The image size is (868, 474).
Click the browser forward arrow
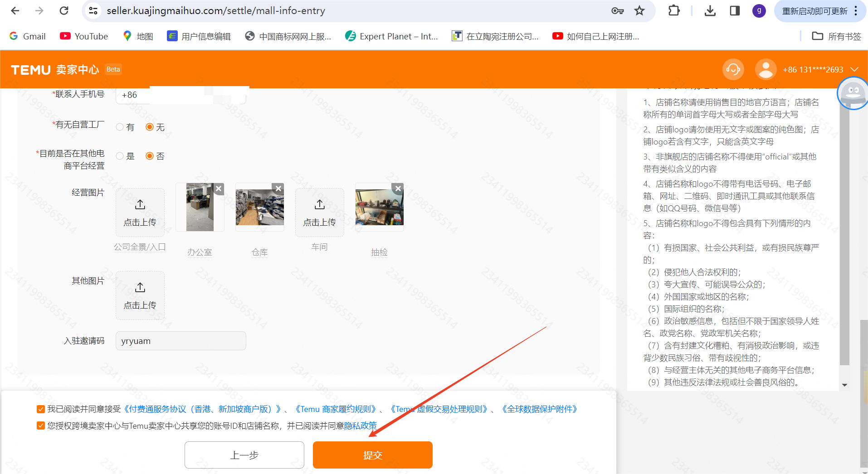(x=39, y=10)
